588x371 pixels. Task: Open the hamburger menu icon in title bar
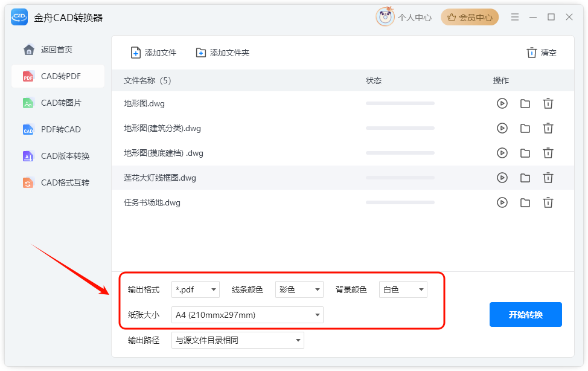[515, 17]
